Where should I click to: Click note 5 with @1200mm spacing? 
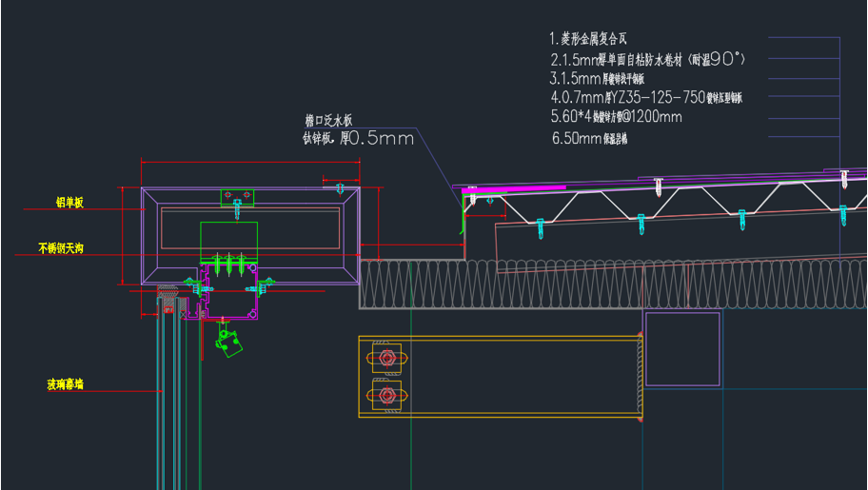tap(616, 117)
